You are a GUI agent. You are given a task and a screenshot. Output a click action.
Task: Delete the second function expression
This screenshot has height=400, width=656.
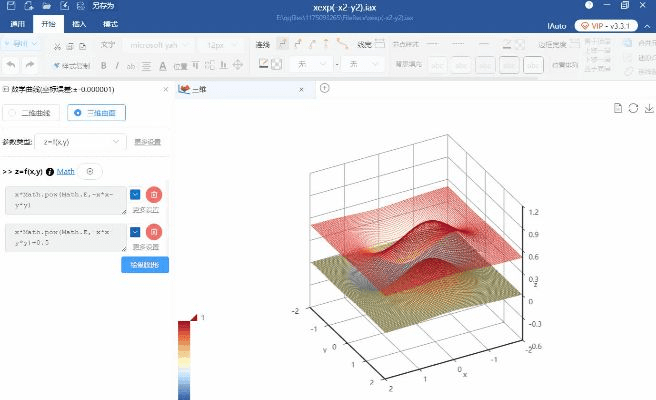153,231
